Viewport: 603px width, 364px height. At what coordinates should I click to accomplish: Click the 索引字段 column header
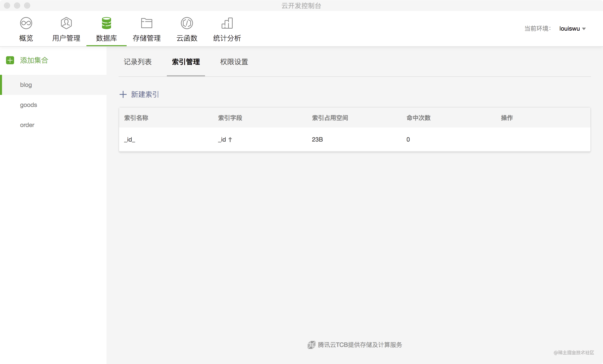point(230,118)
